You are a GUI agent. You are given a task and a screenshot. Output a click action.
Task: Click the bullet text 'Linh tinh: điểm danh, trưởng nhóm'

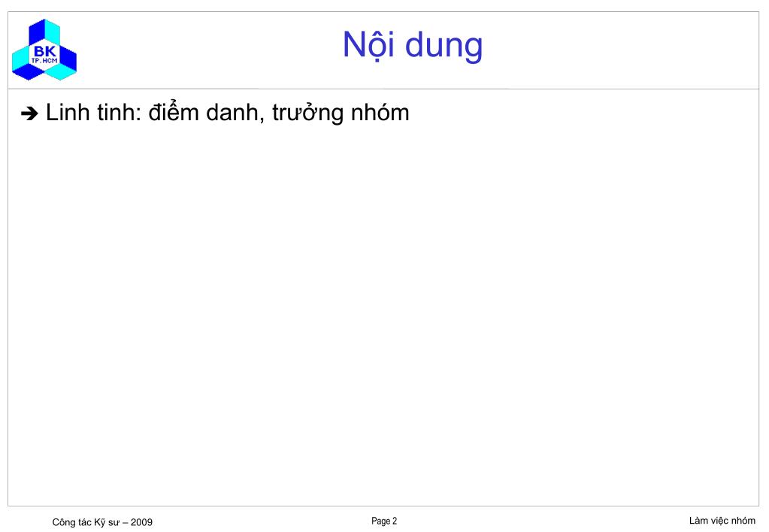(x=227, y=113)
